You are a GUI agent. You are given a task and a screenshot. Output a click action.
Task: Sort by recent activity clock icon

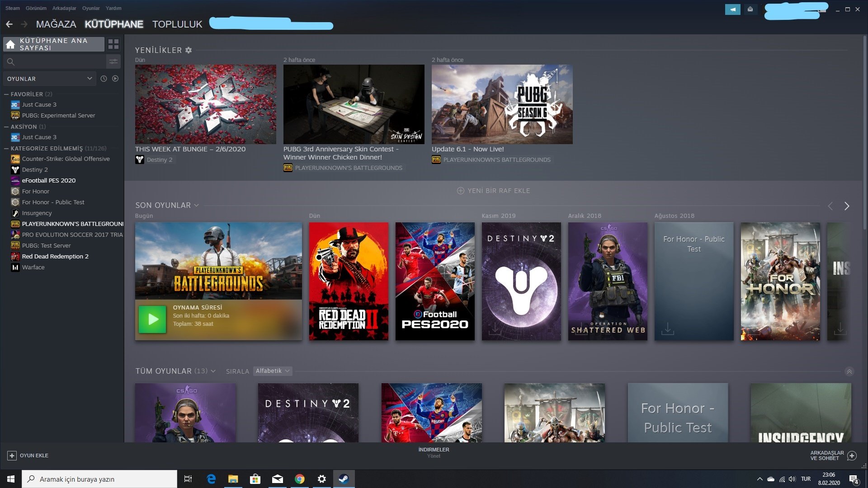point(104,79)
